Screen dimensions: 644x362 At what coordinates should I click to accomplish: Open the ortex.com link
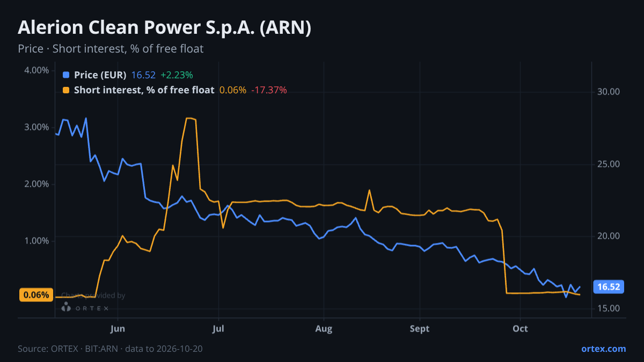(x=603, y=349)
